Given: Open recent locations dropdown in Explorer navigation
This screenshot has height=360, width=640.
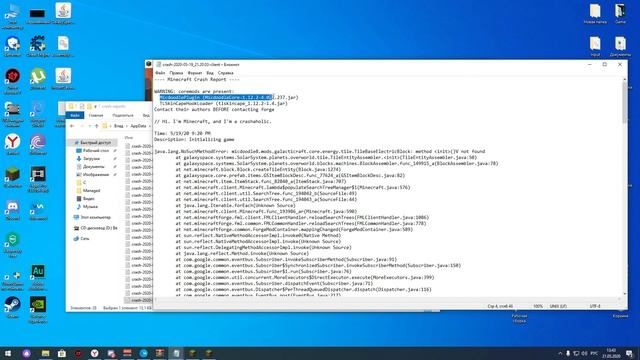Looking at the screenshot, I should (89, 126).
